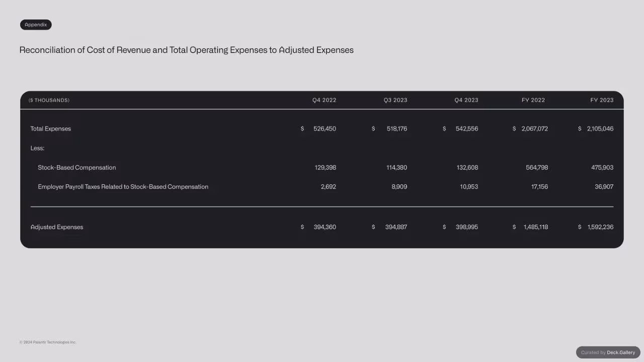
Task: Select Total Expenses value 2,105,046
Action: (600, 129)
